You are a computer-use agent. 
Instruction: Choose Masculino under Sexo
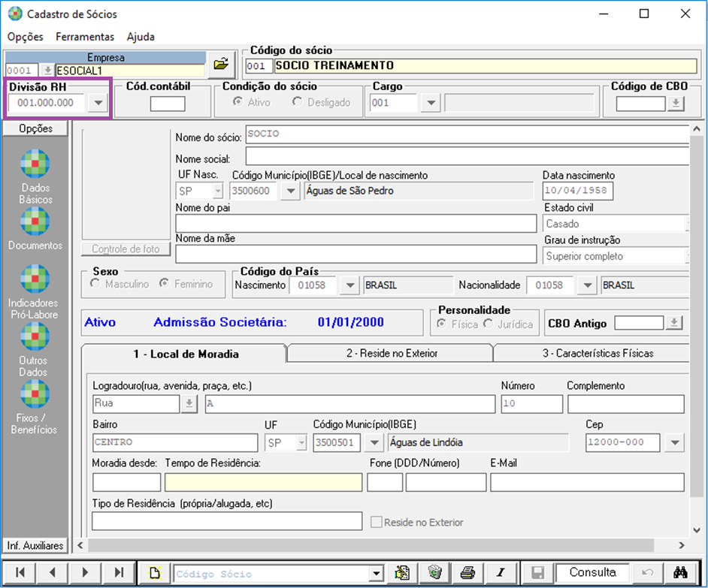coord(95,283)
